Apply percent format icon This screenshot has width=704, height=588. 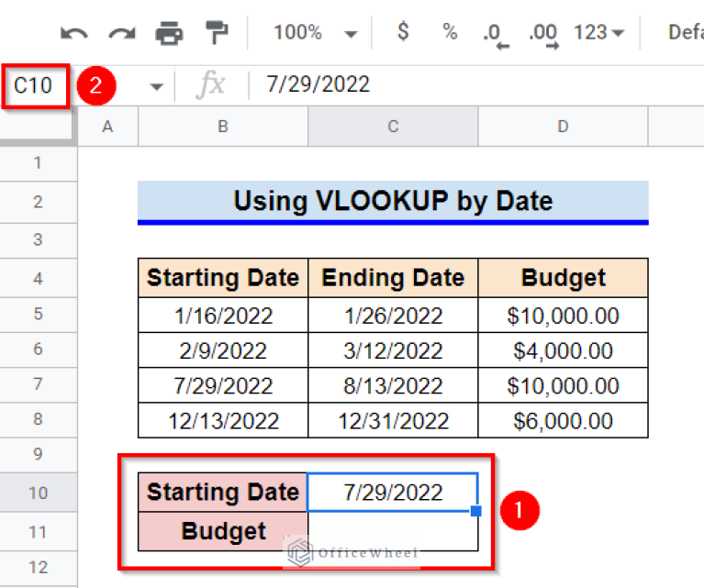point(450,33)
